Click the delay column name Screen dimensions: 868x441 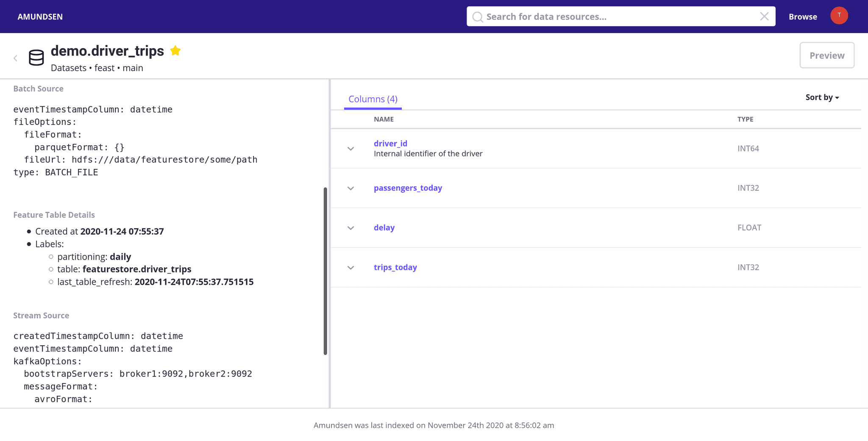[x=384, y=227]
